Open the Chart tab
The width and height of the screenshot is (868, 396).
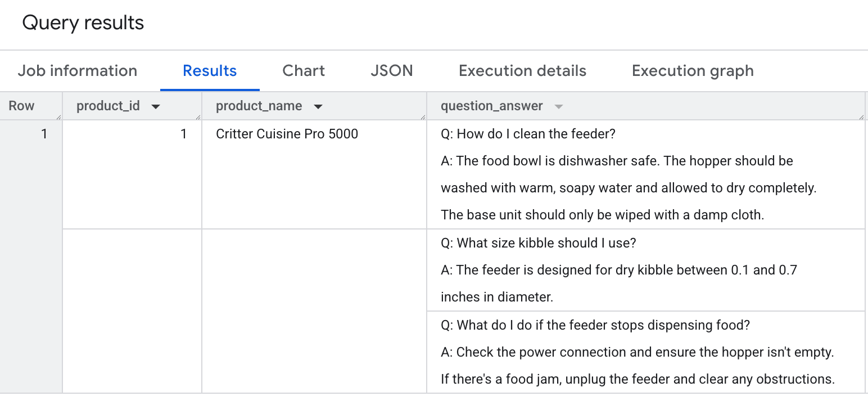(304, 71)
